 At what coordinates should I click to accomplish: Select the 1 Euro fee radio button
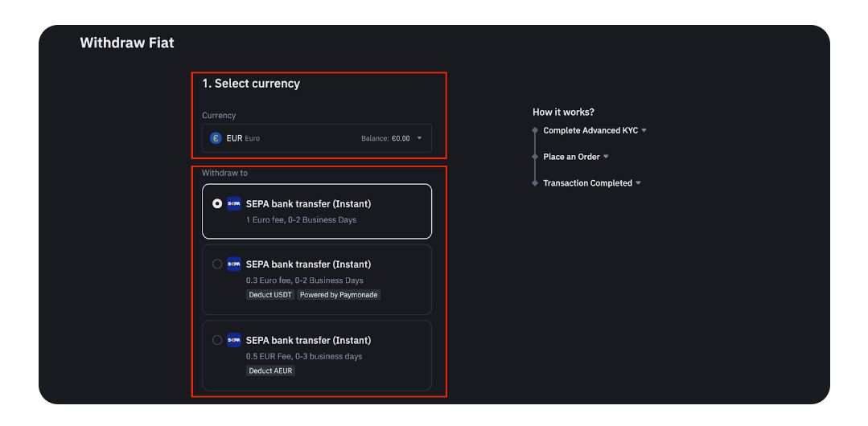[217, 203]
